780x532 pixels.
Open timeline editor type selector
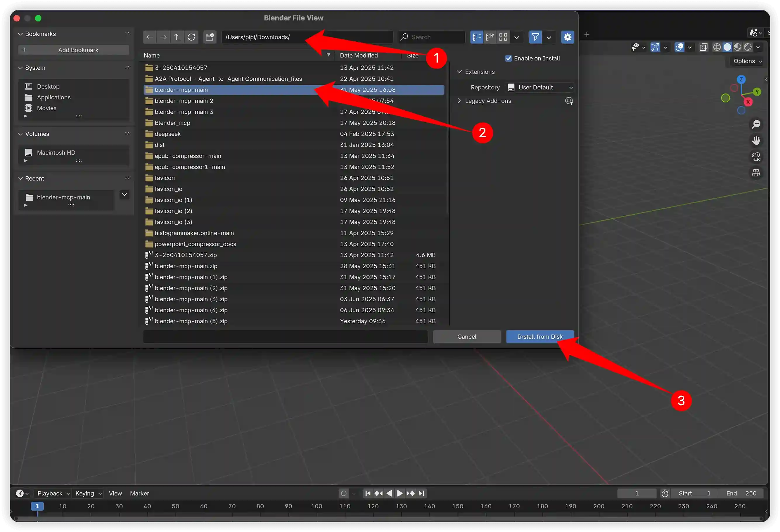click(x=23, y=493)
